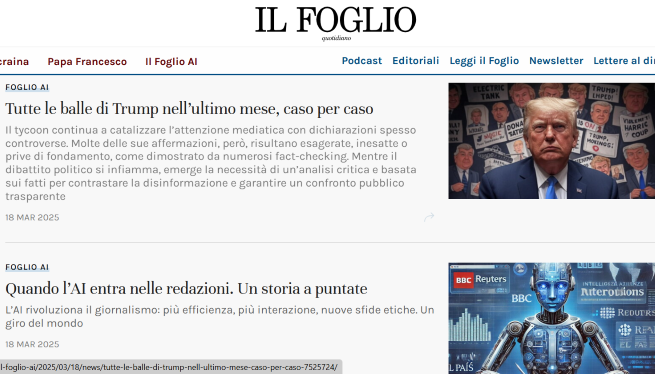This screenshot has width=655, height=374.
Task: Click FOGLIO AI tag above Trump article
Action: pyautogui.click(x=27, y=87)
